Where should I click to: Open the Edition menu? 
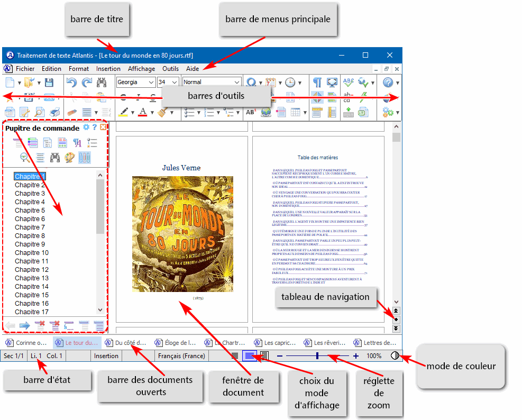click(x=51, y=69)
